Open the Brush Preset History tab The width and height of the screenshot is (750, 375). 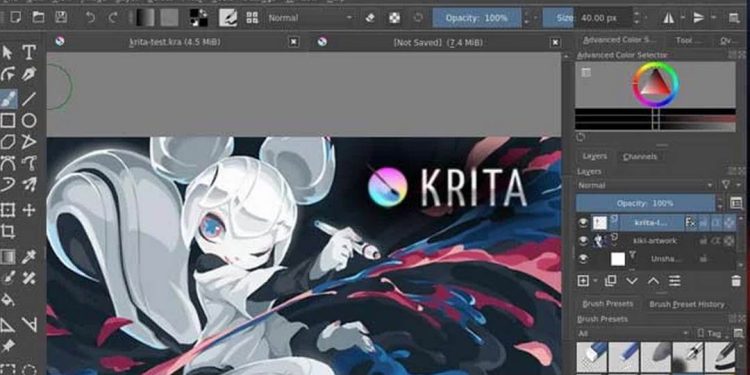[x=686, y=304]
